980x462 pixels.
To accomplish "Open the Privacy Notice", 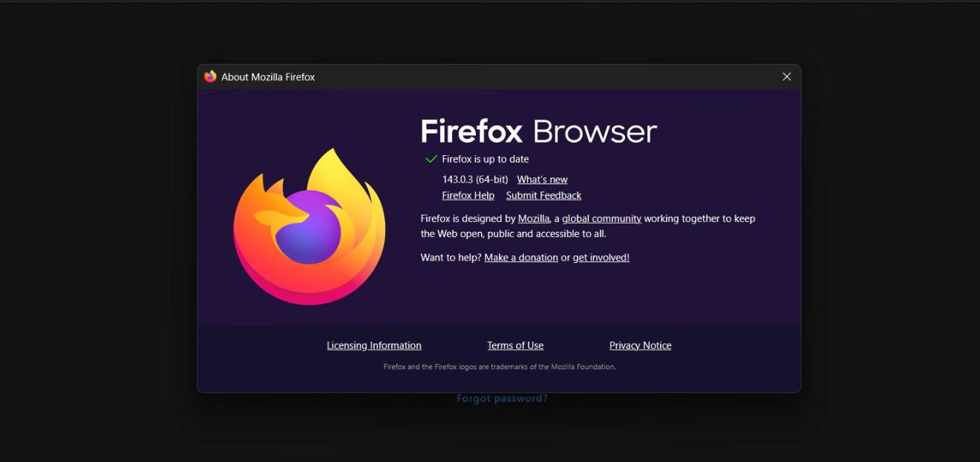I will tap(640, 345).
